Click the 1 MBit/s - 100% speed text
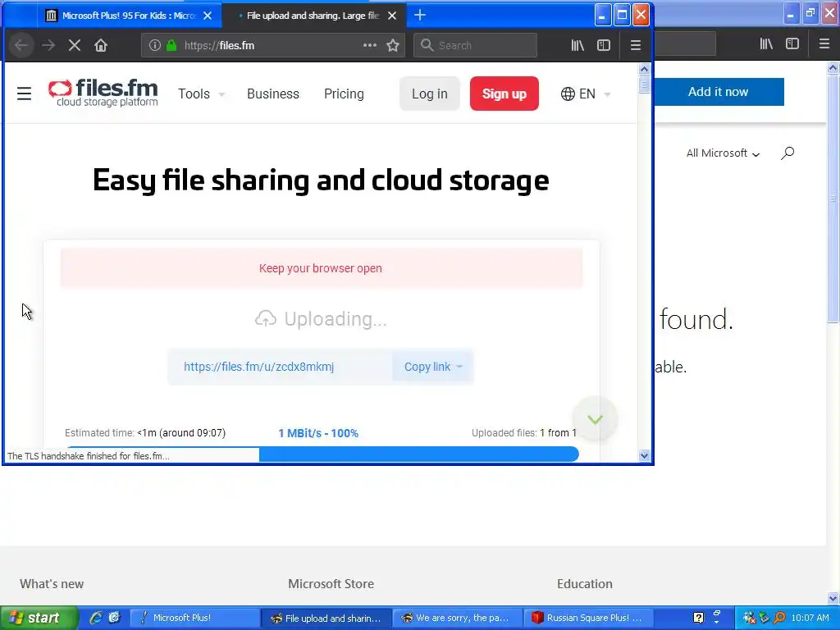 pos(318,433)
